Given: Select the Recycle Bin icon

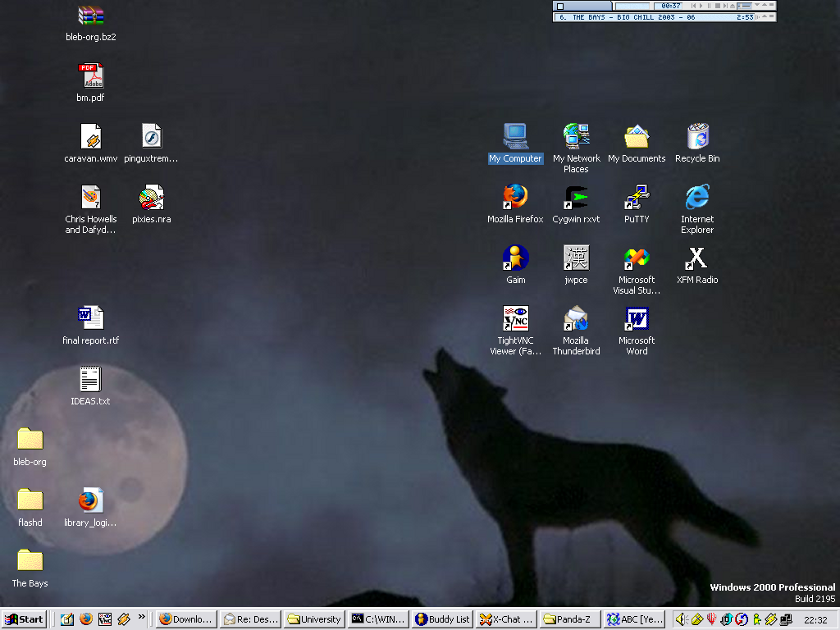Looking at the screenshot, I should [697, 137].
